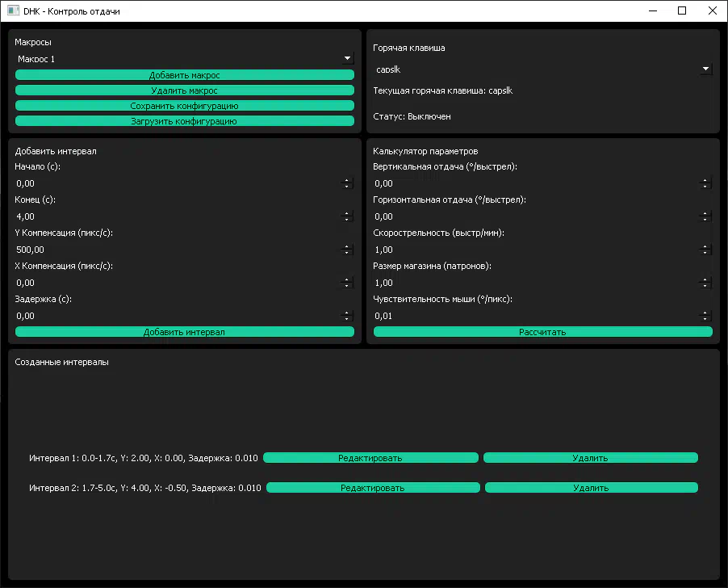The width and height of the screenshot is (728, 588).
Task: Click Удалить for Интервал 2
Action: pyautogui.click(x=592, y=488)
